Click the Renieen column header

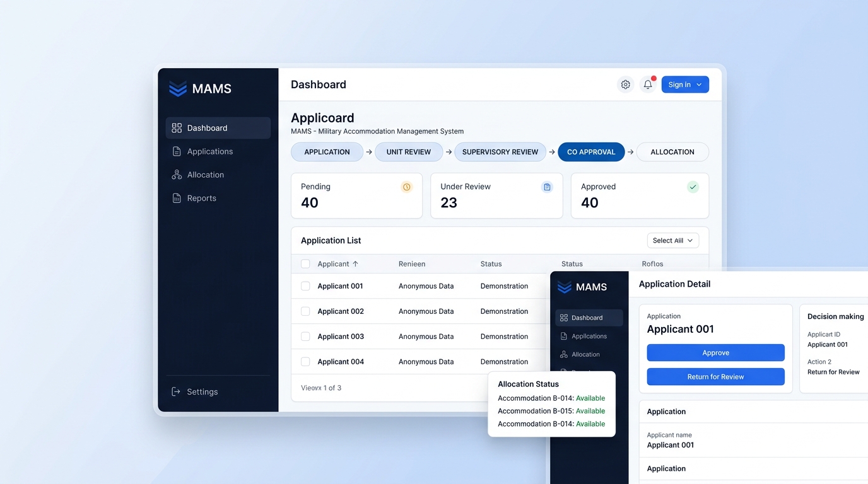[412, 264]
